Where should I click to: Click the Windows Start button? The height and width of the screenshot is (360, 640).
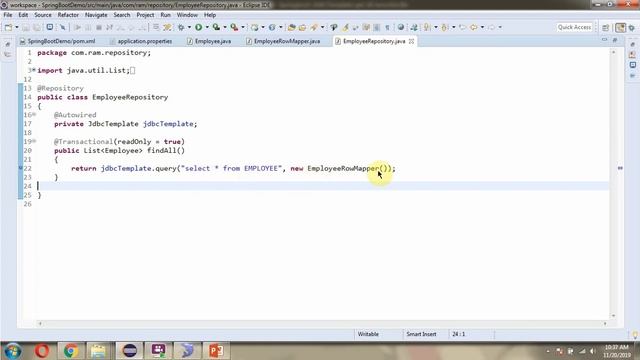(12, 351)
